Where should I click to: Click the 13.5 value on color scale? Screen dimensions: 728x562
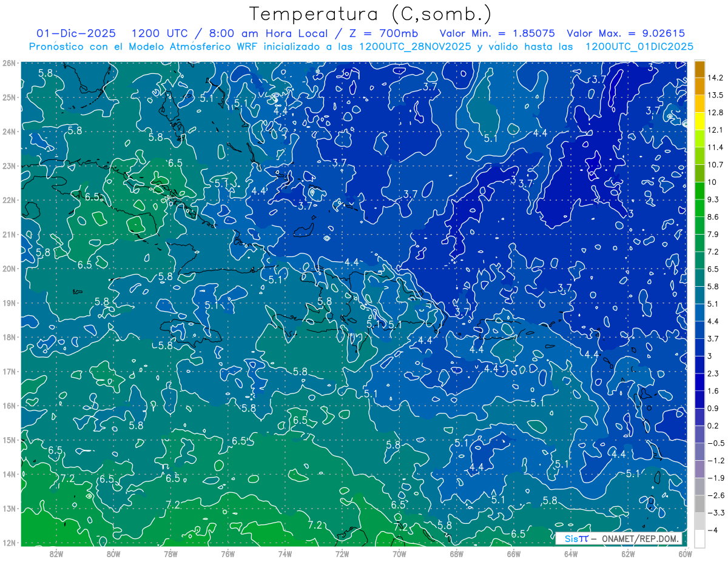(x=715, y=95)
